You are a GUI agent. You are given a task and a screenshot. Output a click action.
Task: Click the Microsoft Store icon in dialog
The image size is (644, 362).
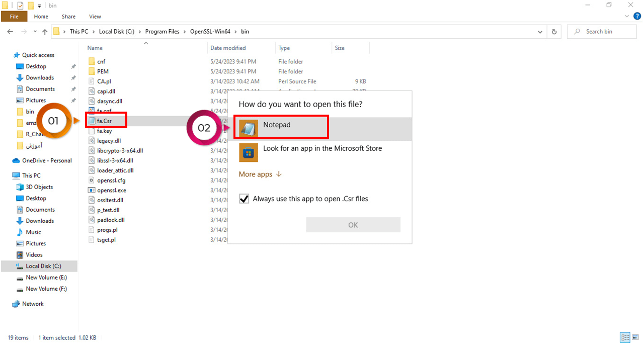click(x=249, y=152)
